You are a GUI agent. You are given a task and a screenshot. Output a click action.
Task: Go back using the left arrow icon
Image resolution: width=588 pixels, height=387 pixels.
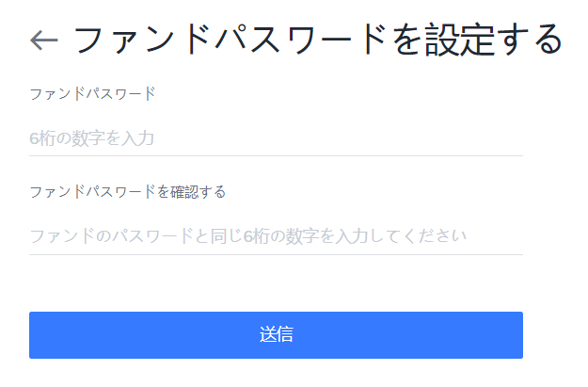pos(44,40)
